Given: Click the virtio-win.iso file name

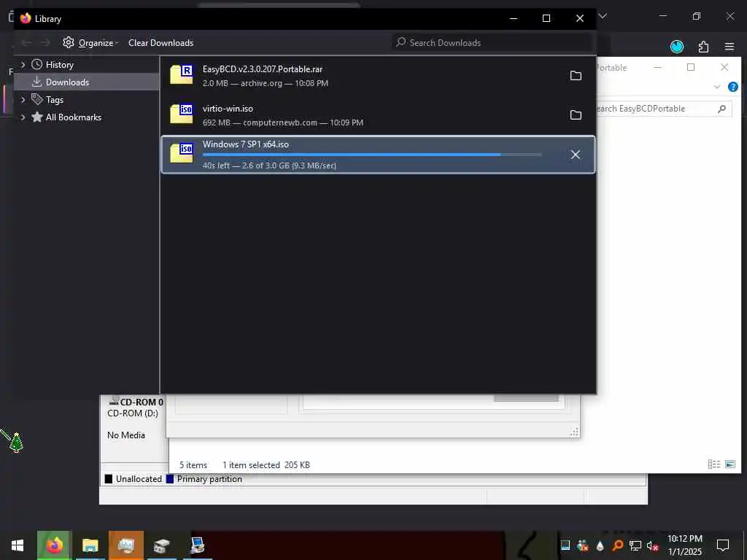Looking at the screenshot, I should point(228,109).
